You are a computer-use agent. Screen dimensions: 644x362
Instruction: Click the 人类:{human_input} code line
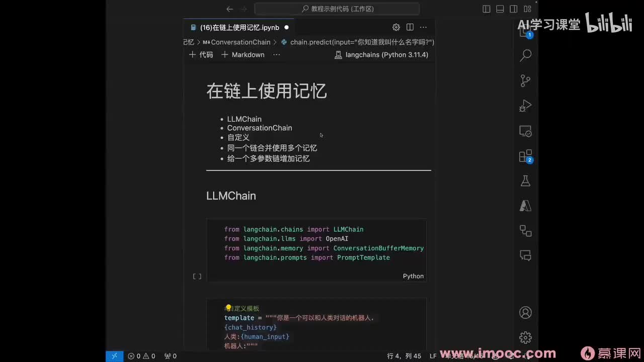click(257, 336)
